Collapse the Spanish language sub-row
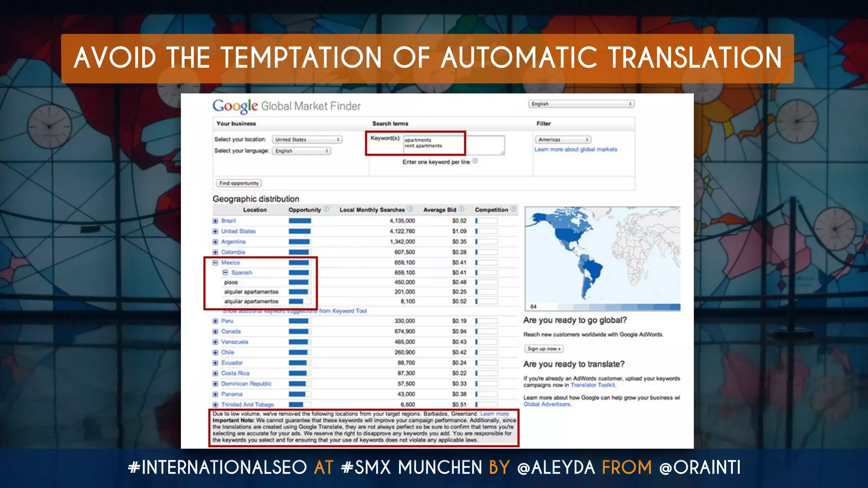This screenshot has width=868, height=488. [x=225, y=272]
